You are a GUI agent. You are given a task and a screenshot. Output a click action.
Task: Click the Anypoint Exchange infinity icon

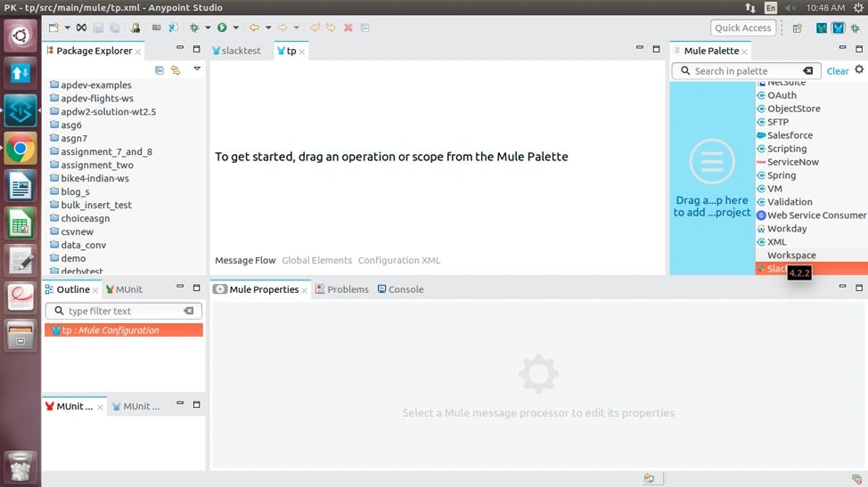click(81, 28)
